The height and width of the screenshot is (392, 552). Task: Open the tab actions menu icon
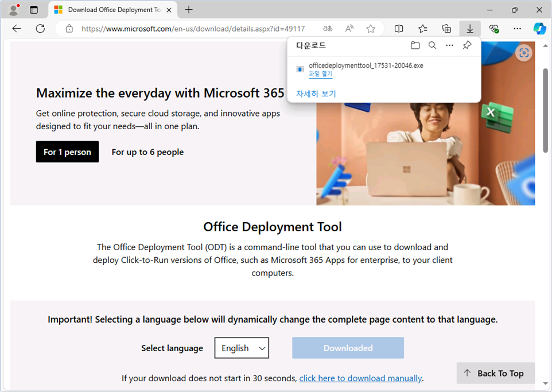34,10
